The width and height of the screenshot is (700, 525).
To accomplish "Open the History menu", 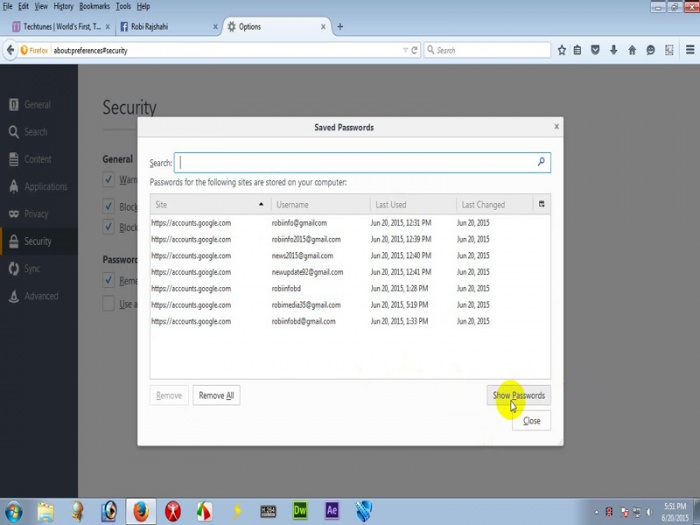I will pyautogui.click(x=63, y=6).
